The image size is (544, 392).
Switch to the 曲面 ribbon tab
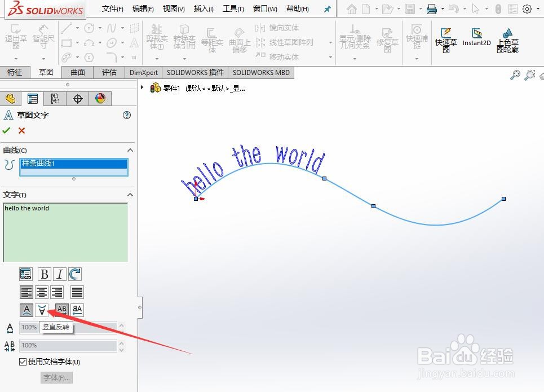point(78,72)
